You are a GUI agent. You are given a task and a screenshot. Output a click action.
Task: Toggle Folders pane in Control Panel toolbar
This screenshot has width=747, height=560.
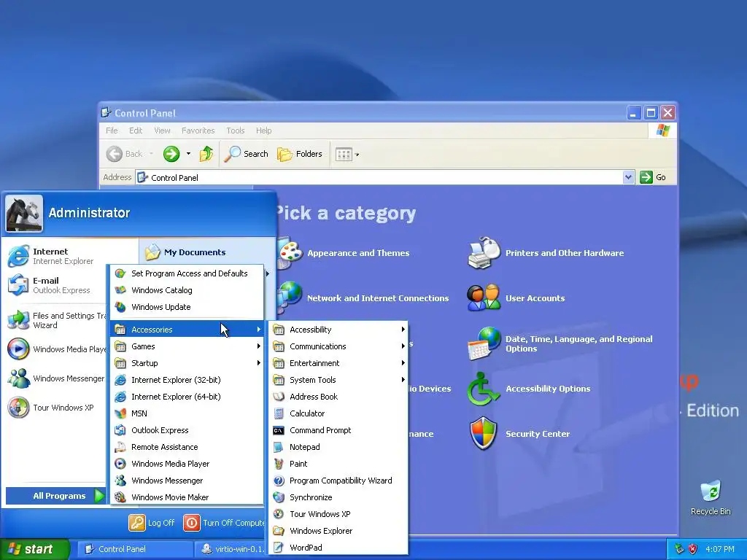click(x=300, y=154)
